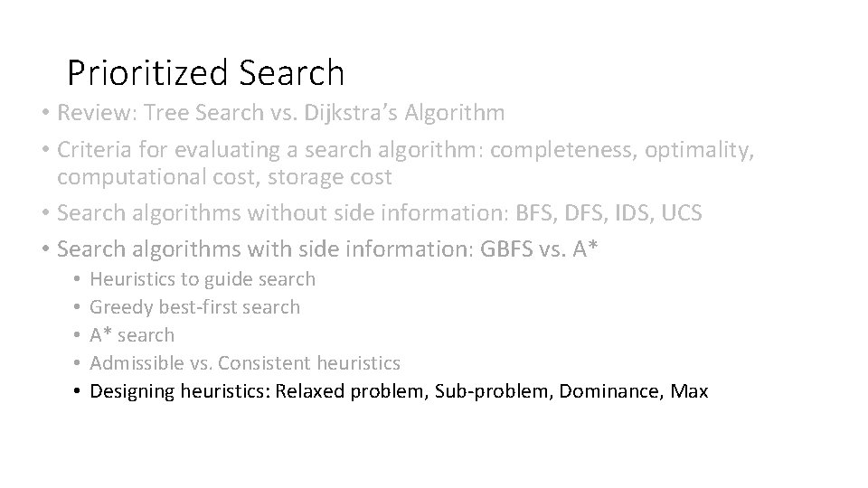Click the 'Designing heuristics' text

(x=181, y=391)
